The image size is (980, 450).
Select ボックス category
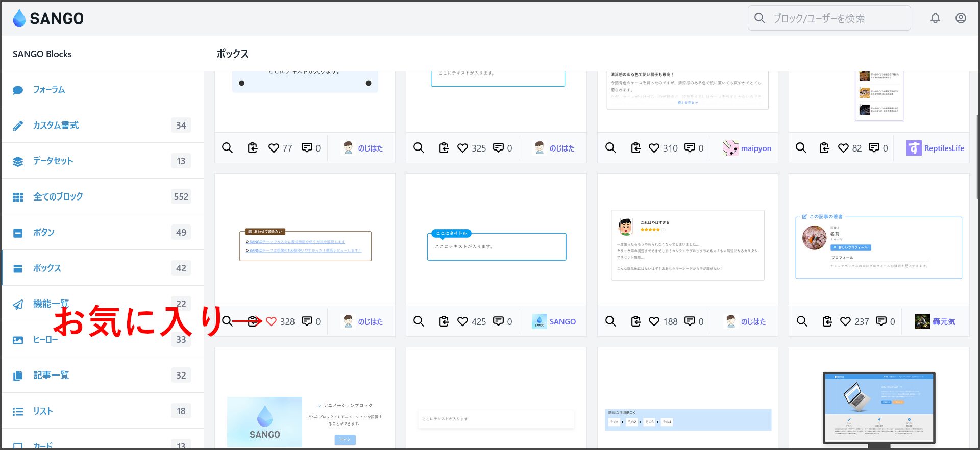pos(102,268)
